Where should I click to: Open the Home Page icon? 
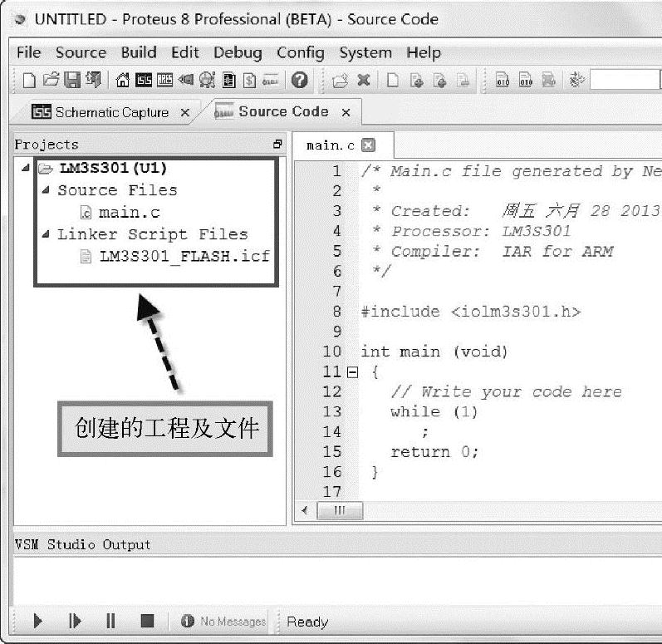pyautogui.click(x=123, y=80)
